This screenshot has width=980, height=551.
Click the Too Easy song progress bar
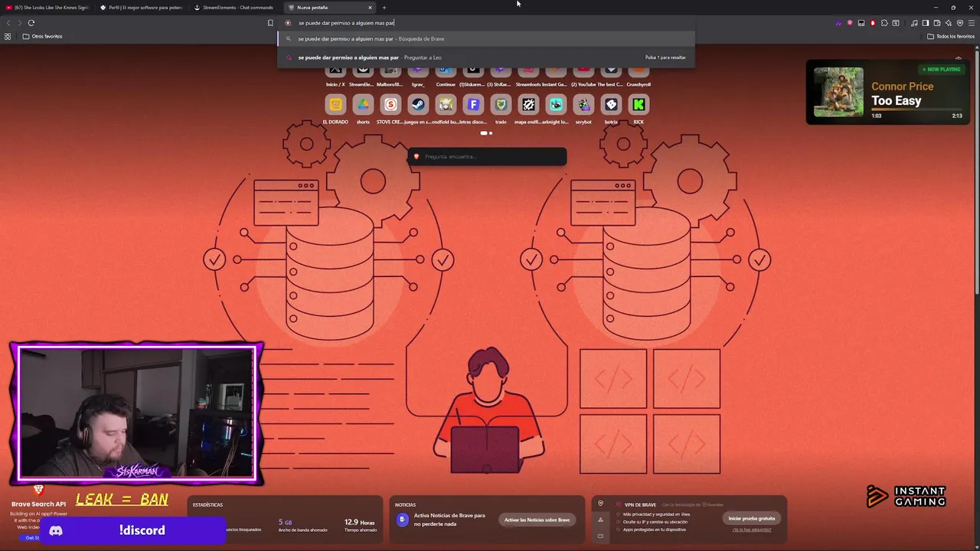[x=916, y=109]
